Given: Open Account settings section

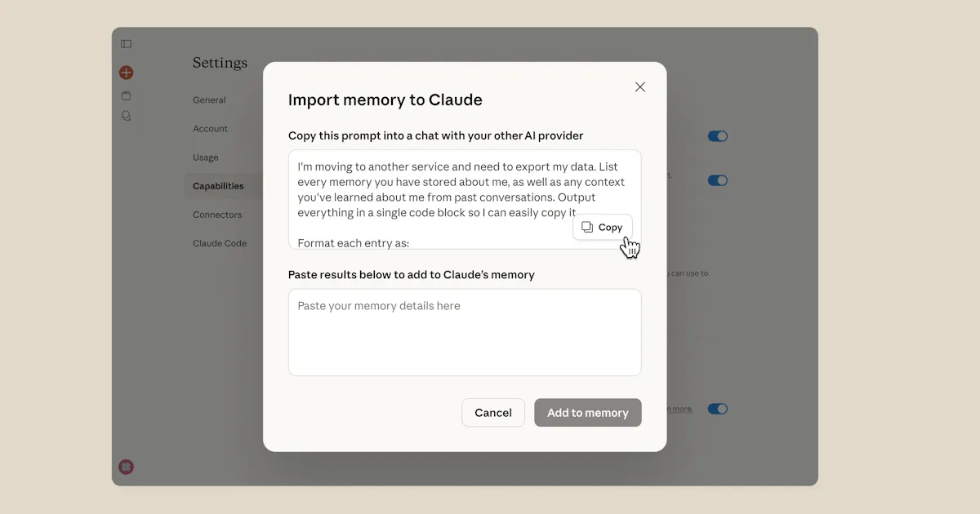Looking at the screenshot, I should coord(210,129).
